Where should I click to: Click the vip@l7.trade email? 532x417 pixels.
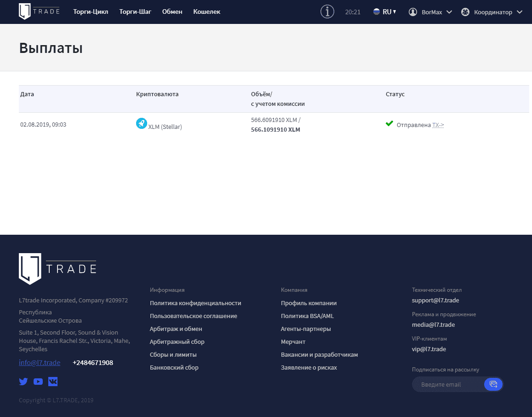429,349
